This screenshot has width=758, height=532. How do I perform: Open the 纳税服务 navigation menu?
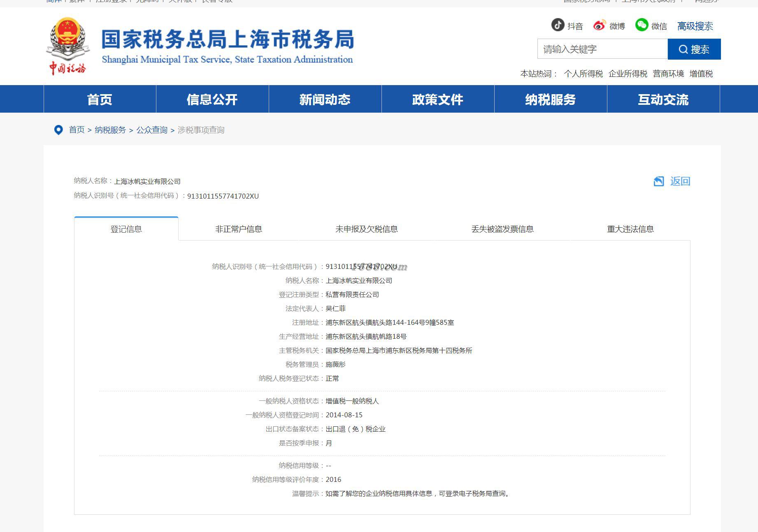[551, 99]
